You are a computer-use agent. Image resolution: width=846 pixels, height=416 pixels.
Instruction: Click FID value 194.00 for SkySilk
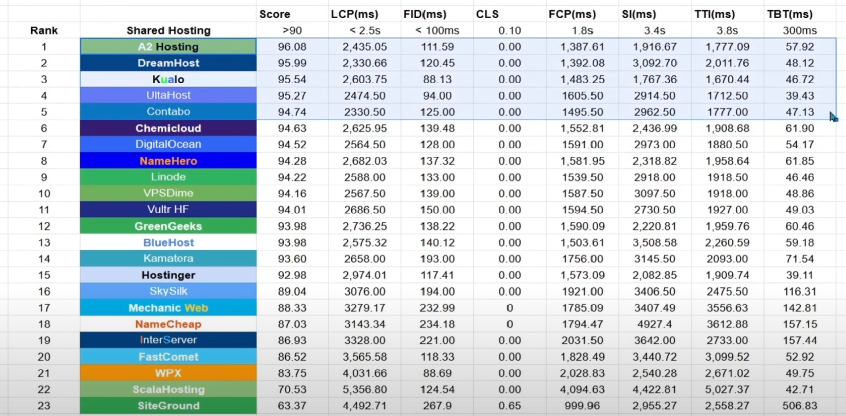tap(437, 291)
